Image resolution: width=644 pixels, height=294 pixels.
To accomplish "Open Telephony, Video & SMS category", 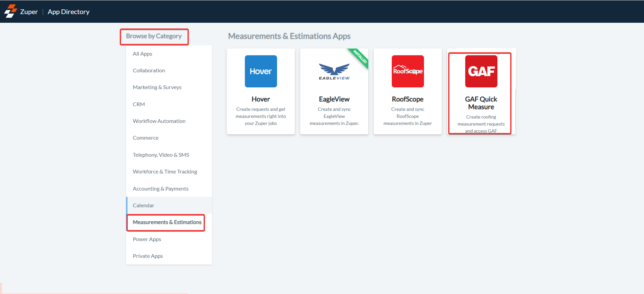I will tap(169, 155).
